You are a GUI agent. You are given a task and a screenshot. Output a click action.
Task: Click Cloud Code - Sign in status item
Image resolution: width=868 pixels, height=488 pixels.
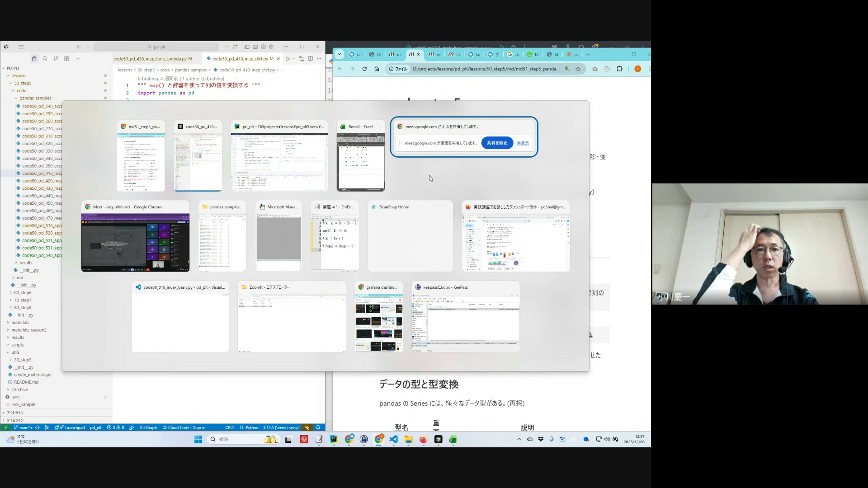click(x=184, y=427)
